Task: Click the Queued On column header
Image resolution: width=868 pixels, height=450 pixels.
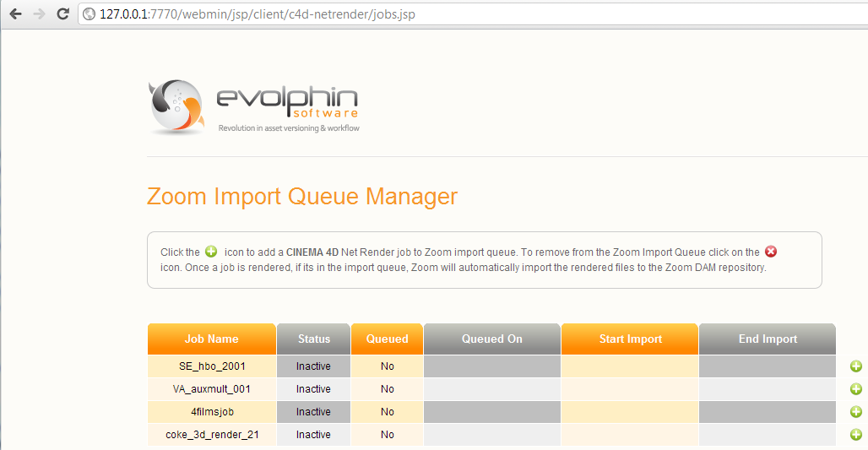Action: [492, 339]
